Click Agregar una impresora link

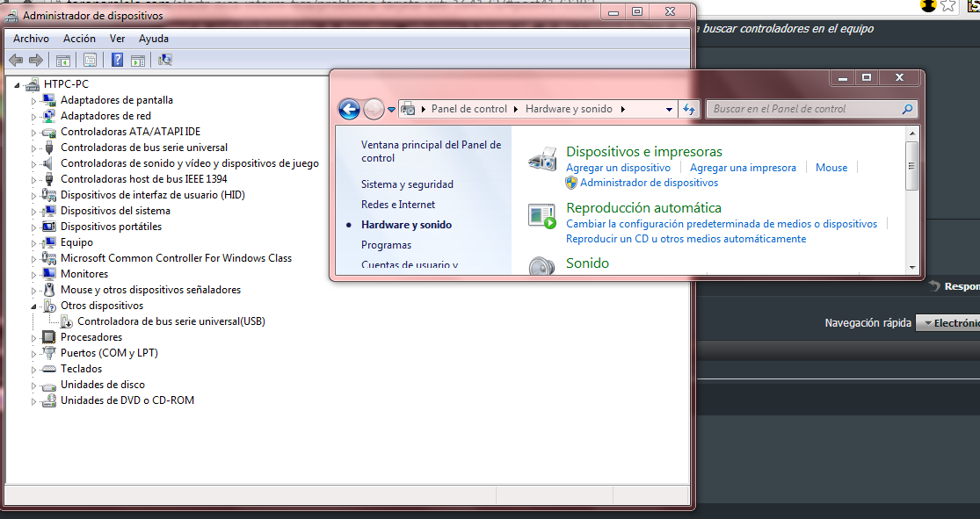[743, 168]
